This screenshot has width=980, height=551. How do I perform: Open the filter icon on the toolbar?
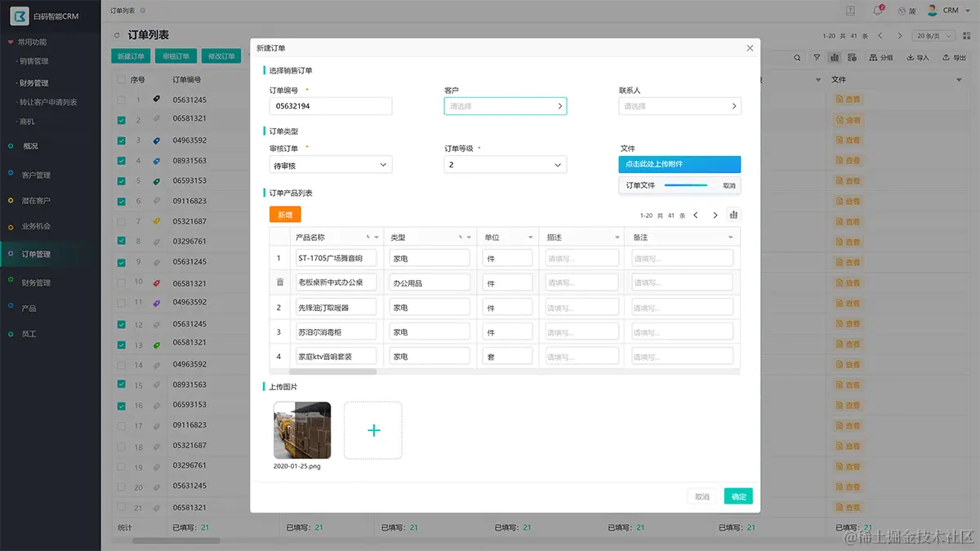tap(817, 57)
